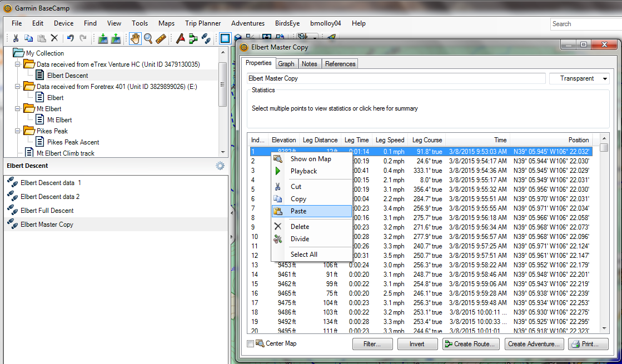The image size is (622, 364).
Task: Choose Paste in the context menu
Action: 311,211
